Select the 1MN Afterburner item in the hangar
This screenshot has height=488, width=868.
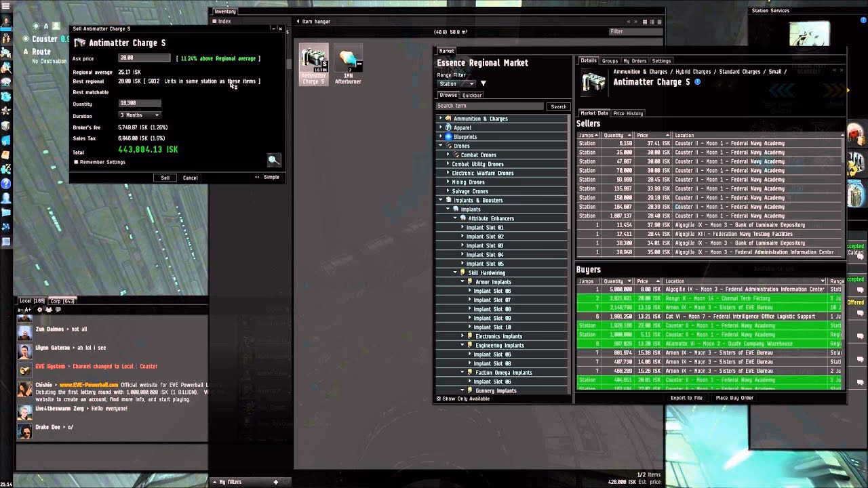pyautogui.click(x=348, y=65)
